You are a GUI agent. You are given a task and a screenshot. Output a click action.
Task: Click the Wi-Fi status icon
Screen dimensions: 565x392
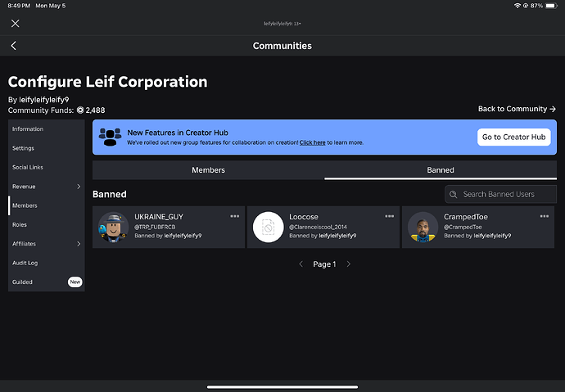518,6
